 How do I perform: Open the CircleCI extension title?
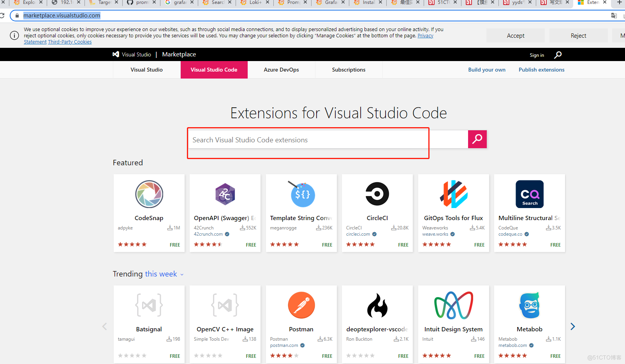pyautogui.click(x=377, y=218)
